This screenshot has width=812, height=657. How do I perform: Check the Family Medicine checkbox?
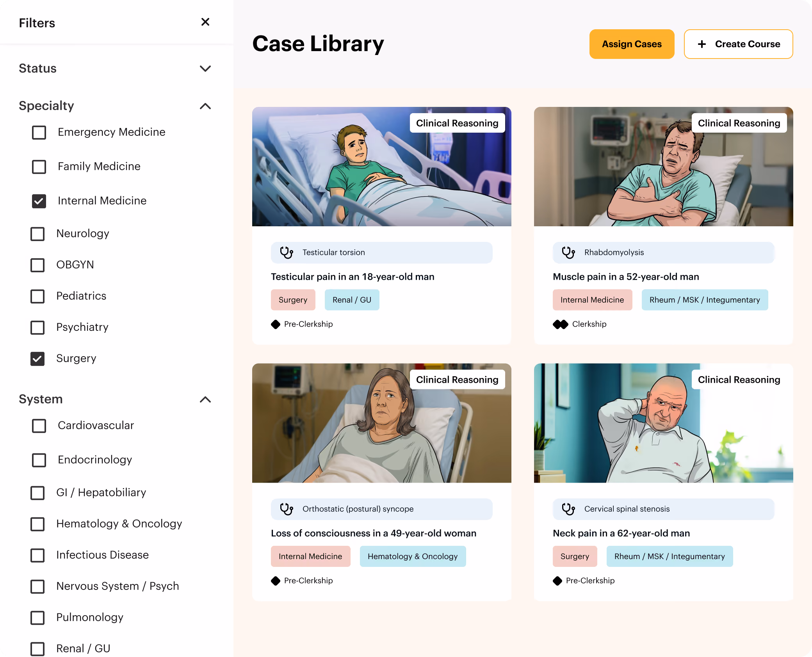(39, 167)
